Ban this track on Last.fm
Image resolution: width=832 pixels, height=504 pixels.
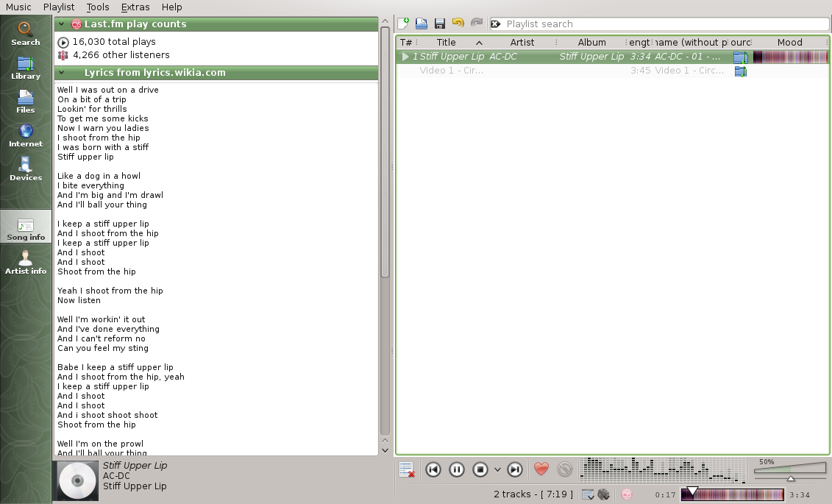[x=565, y=469]
